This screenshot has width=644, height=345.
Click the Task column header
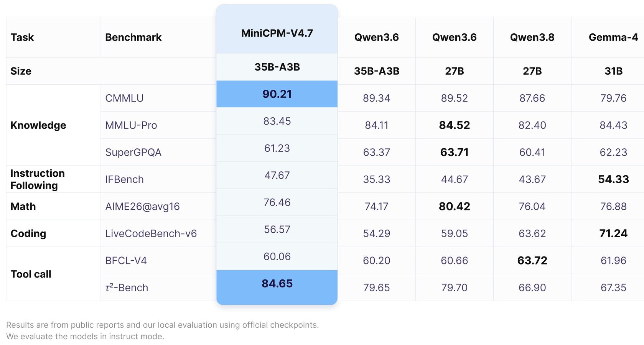(22, 37)
